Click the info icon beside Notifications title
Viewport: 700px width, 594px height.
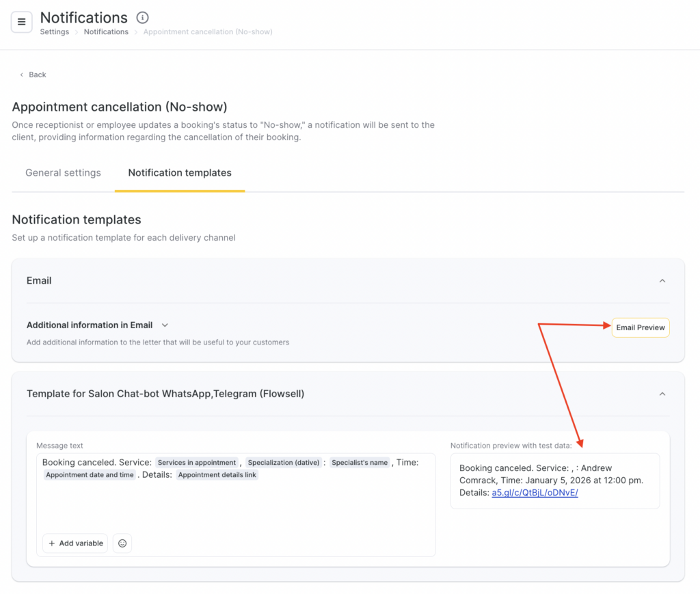[x=142, y=18]
